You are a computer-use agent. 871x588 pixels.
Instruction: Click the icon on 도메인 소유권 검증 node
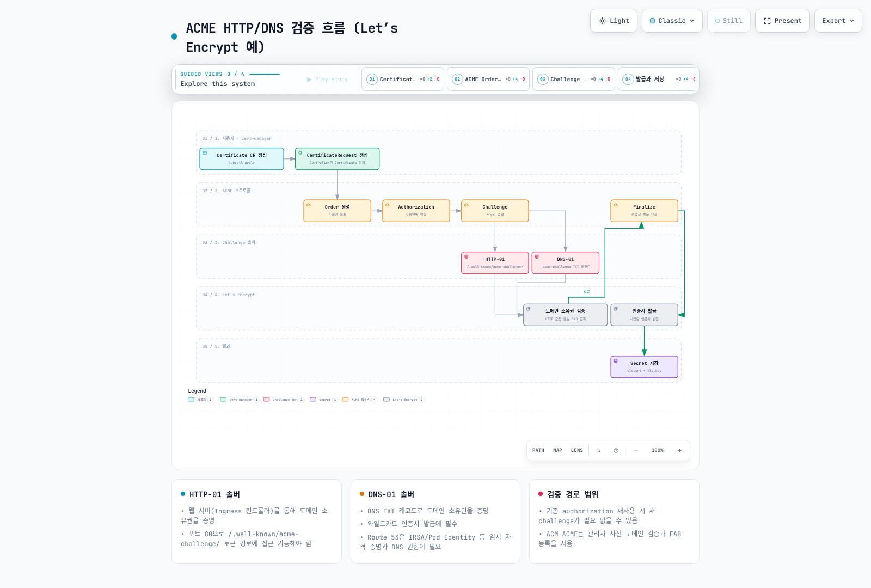click(x=528, y=309)
